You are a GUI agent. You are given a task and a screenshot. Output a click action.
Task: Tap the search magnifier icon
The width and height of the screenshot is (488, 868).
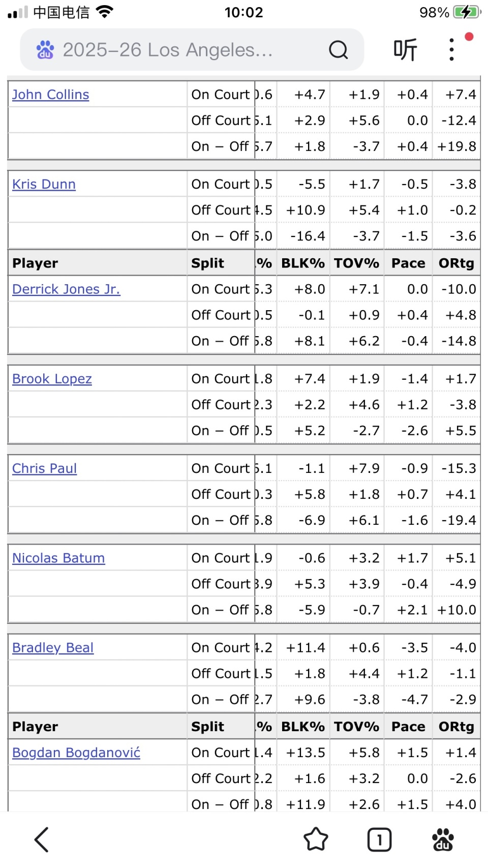tap(338, 50)
